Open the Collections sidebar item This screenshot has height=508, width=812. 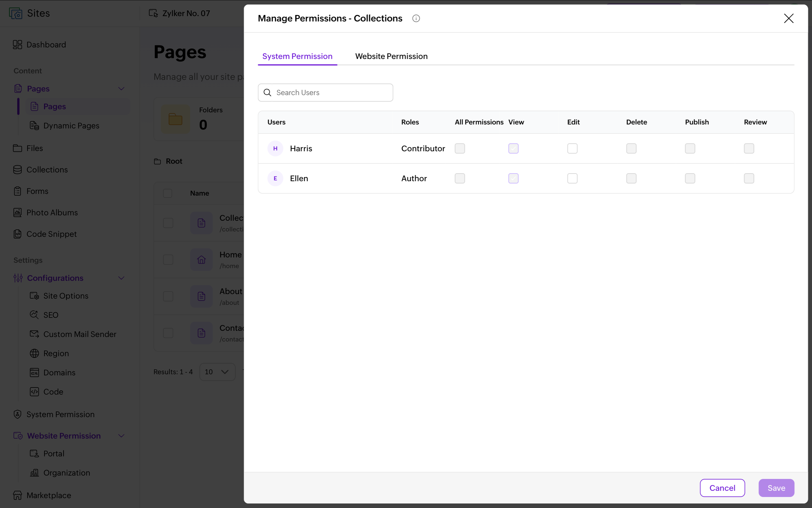pyautogui.click(x=40, y=170)
